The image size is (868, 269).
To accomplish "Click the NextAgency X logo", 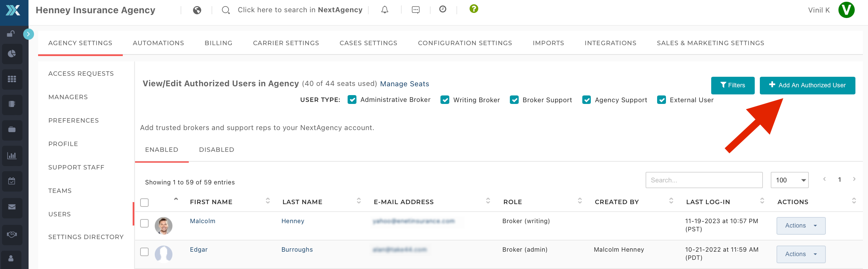I will (x=13, y=10).
